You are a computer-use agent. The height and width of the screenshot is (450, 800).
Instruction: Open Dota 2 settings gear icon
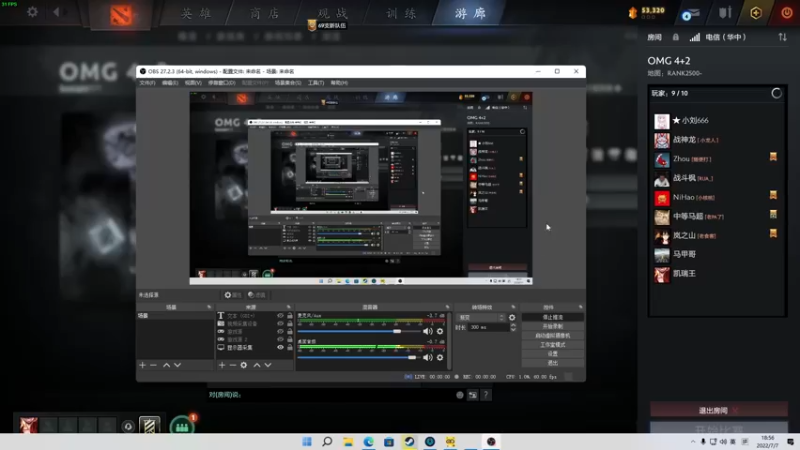coord(32,11)
